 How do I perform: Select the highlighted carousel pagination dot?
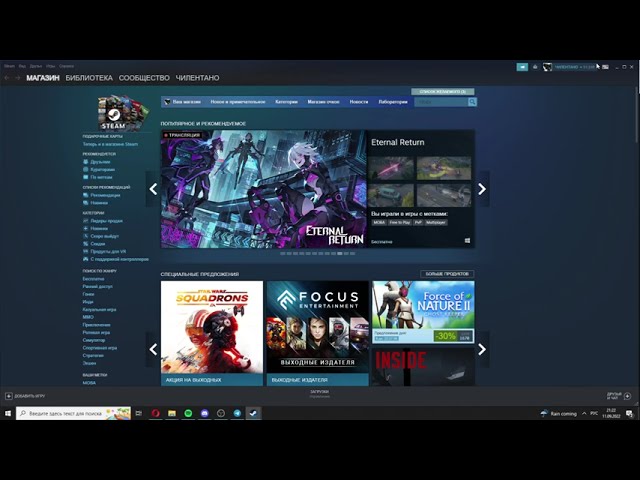point(340,253)
